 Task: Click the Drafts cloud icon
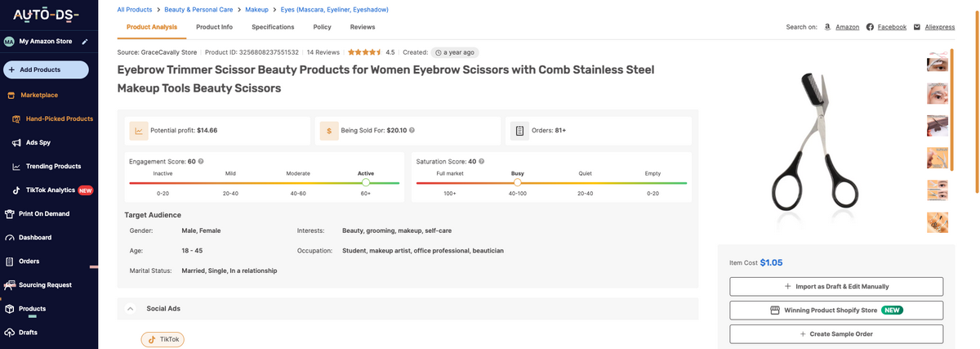click(x=10, y=333)
